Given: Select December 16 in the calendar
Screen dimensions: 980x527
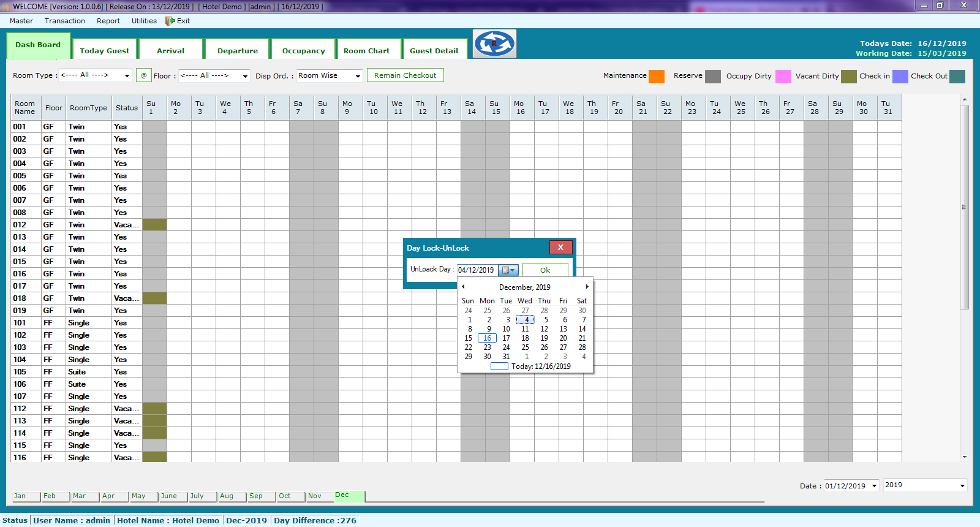Looking at the screenshot, I should [x=487, y=338].
